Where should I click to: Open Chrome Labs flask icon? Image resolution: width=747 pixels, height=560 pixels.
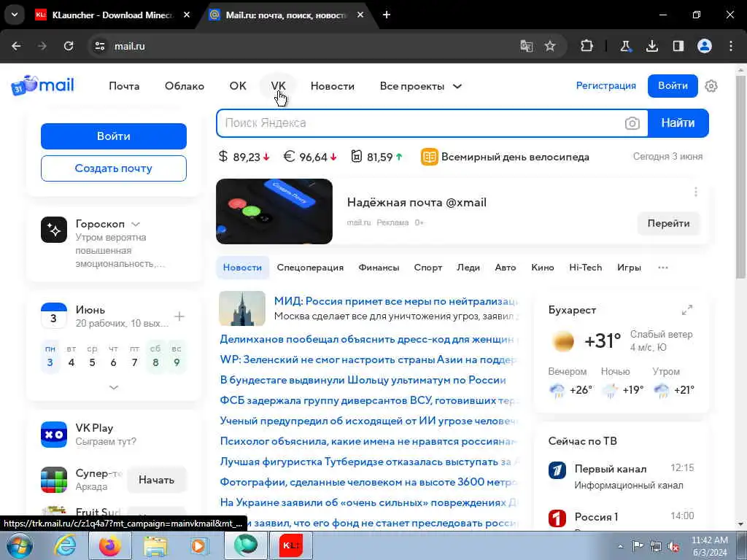[625, 46]
